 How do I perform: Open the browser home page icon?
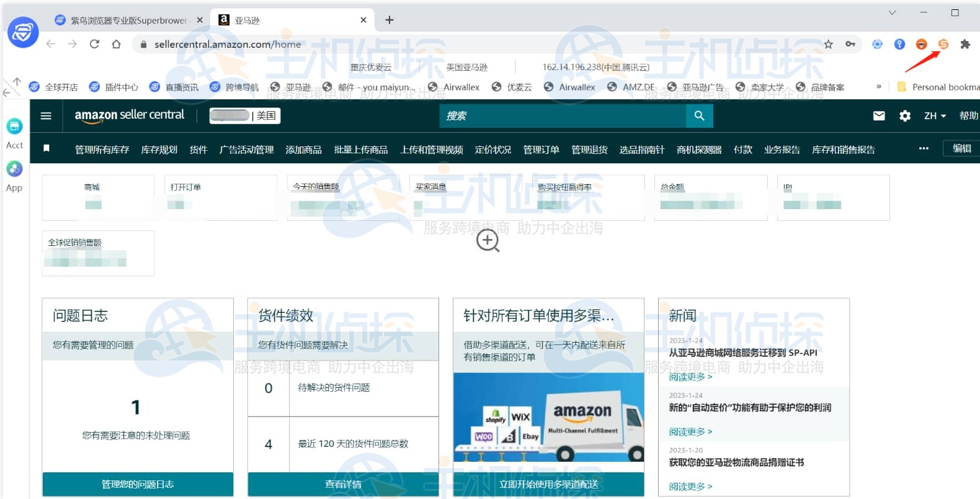pyautogui.click(x=116, y=44)
